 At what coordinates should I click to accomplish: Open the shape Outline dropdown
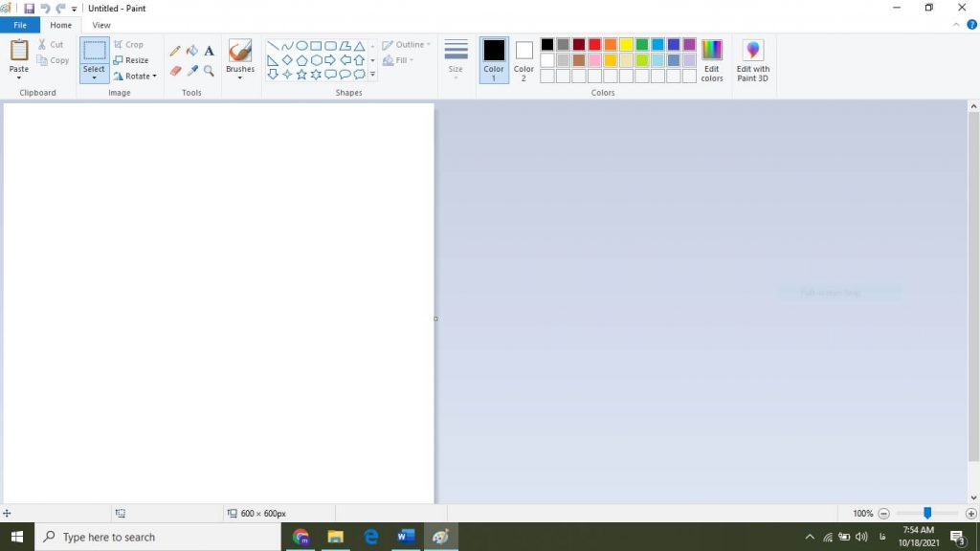pyautogui.click(x=405, y=44)
